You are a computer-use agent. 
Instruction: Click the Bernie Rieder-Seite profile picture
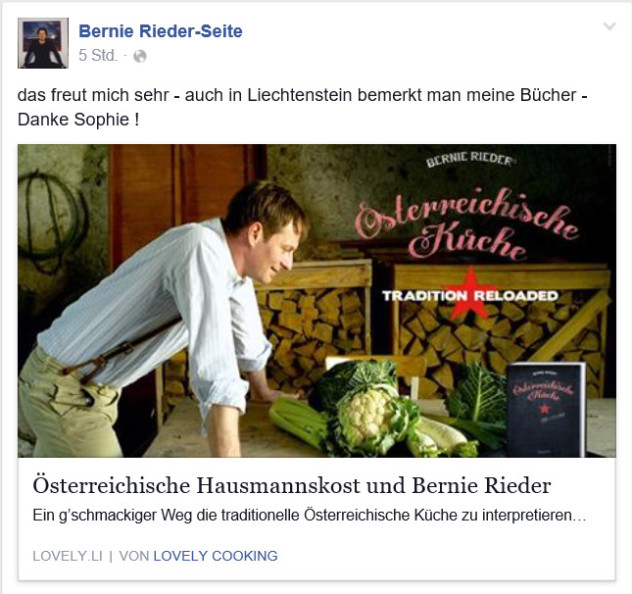coord(43,43)
